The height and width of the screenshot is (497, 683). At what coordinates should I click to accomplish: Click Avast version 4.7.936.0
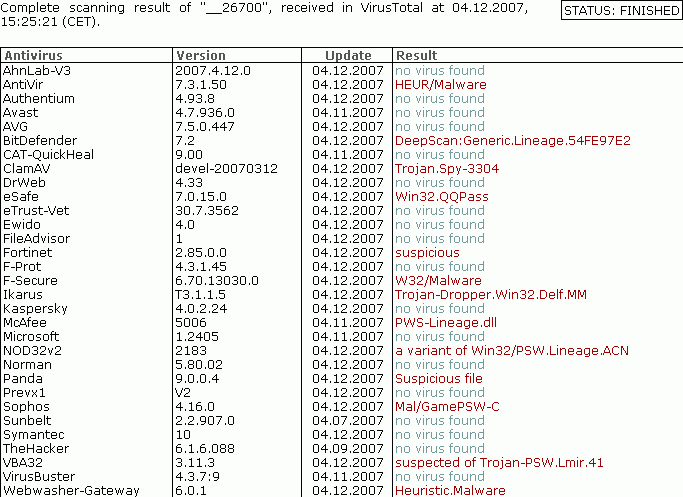pyautogui.click(x=205, y=112)
